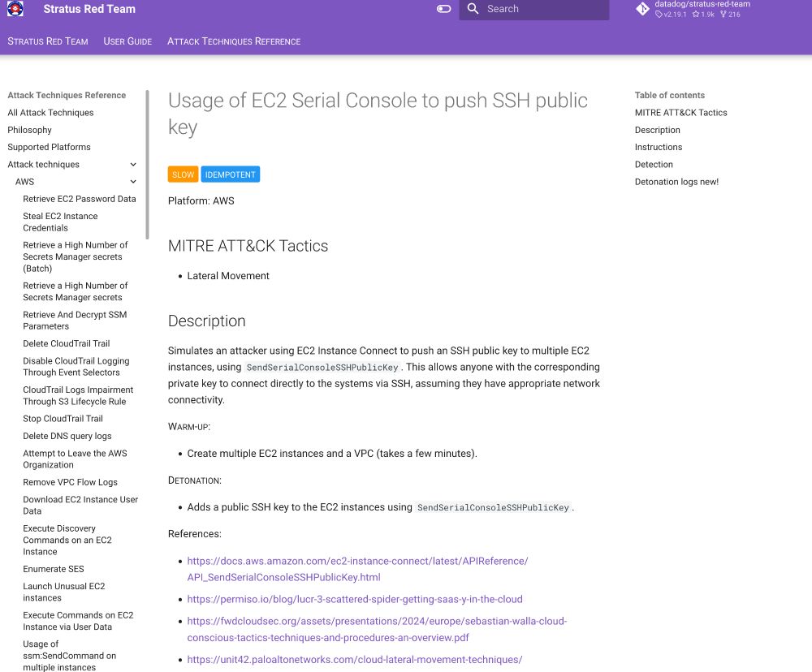Select Retrieve EC2 Password Data technique
Viewport: 812px width, 672px height.
[80, 199]
